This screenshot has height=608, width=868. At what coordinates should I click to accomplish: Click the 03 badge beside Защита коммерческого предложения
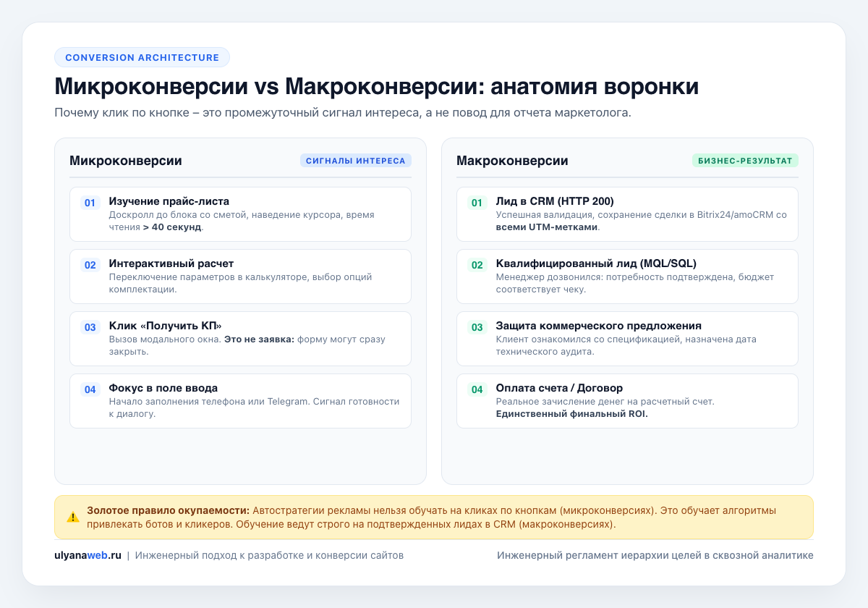tap(477, 327)
